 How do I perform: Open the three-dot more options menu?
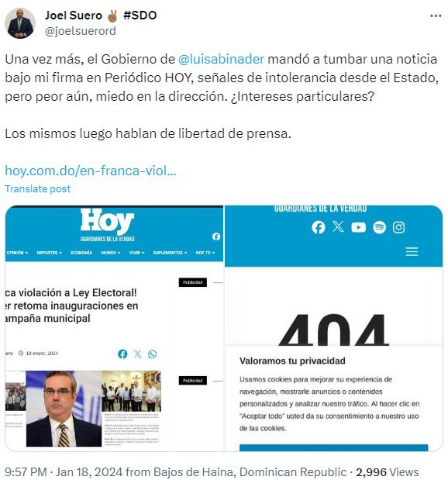click(x=435, y=16)
